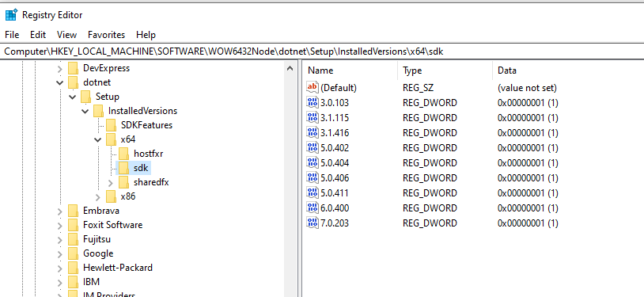Open the Favorites menu
The width and height of the screenshot is (644, 297).
[106, 35]
